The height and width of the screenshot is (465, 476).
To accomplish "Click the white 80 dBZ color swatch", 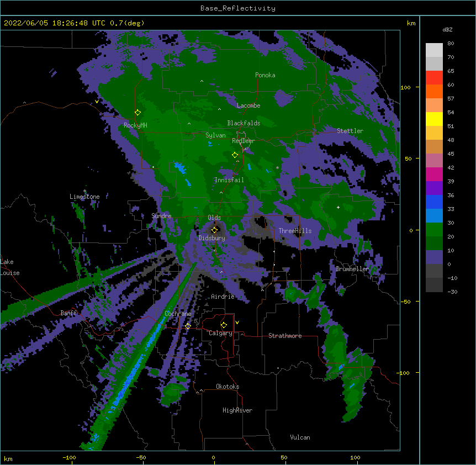I will coord(434,50).
